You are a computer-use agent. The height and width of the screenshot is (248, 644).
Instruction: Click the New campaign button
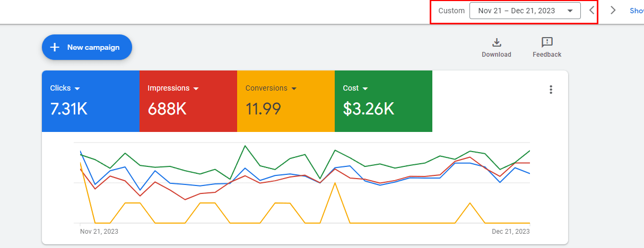(87, 47)
